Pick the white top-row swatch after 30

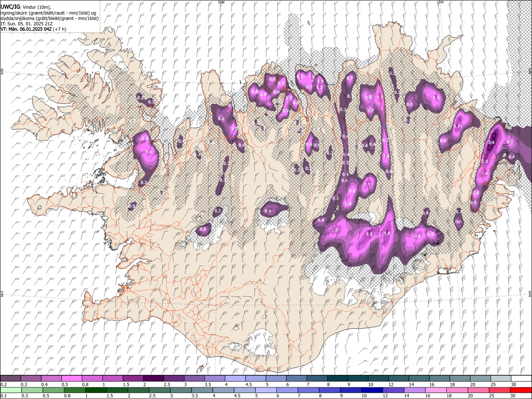[521, 378]
